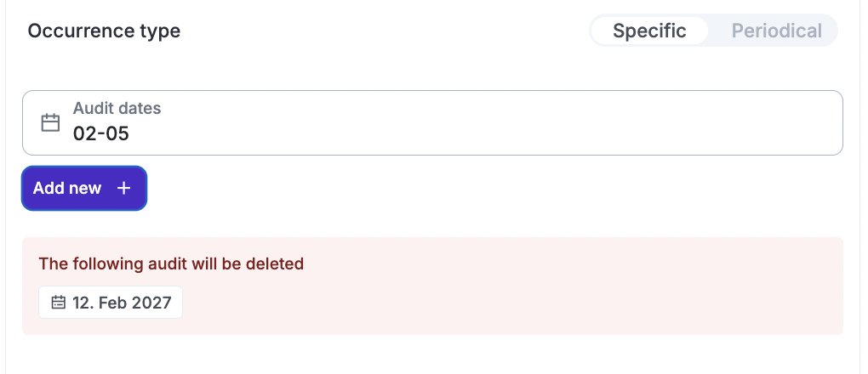Click the right side of Audit dates field
This screenshot has width=868, height=374.
tap(766, 123)
